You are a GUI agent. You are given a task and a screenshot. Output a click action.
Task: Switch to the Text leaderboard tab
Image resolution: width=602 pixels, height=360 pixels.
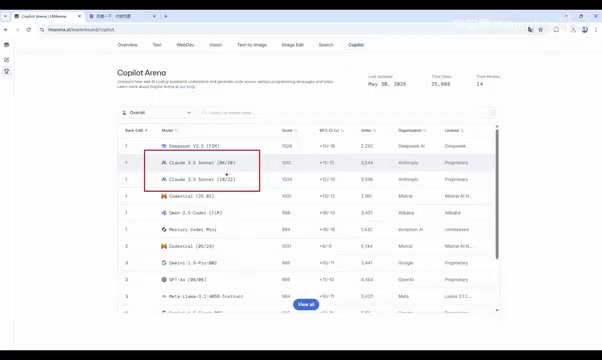pyautogui.click(x=157, y=45)
